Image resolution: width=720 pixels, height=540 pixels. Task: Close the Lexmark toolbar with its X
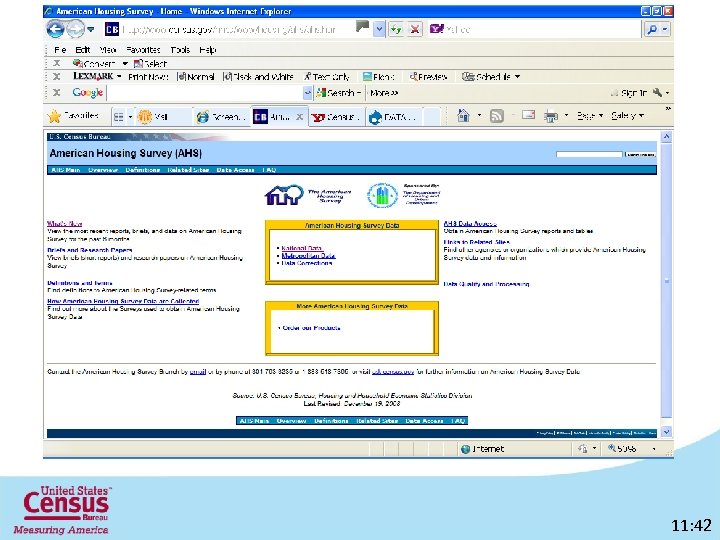pos(56,76)
